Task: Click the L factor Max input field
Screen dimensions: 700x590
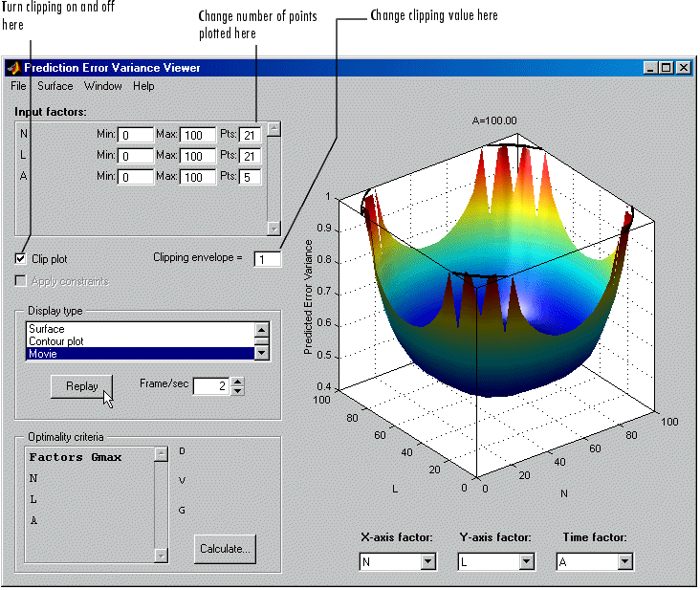Action: tap(198, 156)
